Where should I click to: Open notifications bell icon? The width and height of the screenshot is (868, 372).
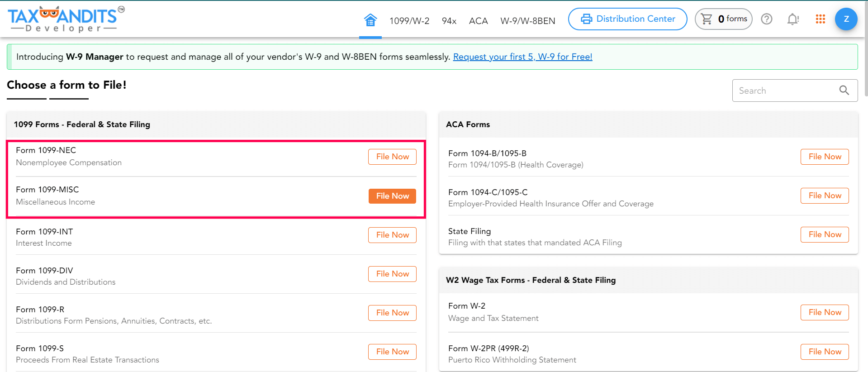pos(792,19)
